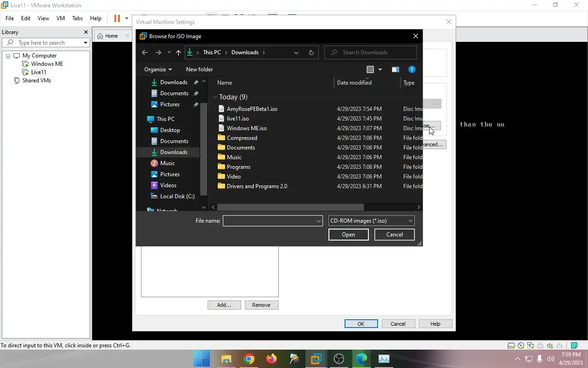Select AmyRosePEBeta1.iso file
The height and width of the screenshot is (368, 588).
click(x=252, y=109)
